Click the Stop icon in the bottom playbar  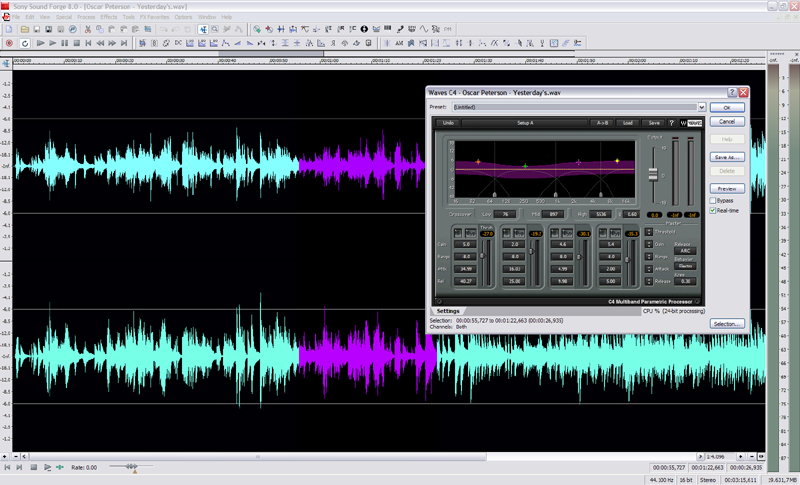34,467
